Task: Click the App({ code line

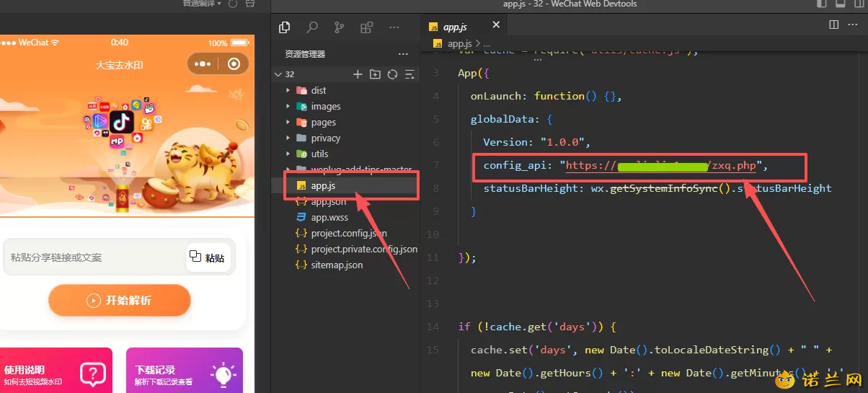Action: (474, 73)
